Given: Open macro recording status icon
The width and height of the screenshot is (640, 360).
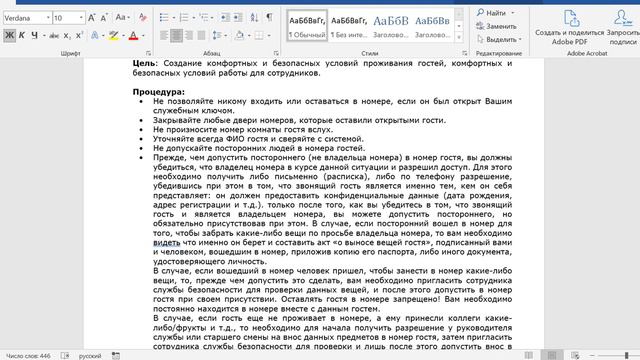Looking at the screenshot, I should point(116,356).
